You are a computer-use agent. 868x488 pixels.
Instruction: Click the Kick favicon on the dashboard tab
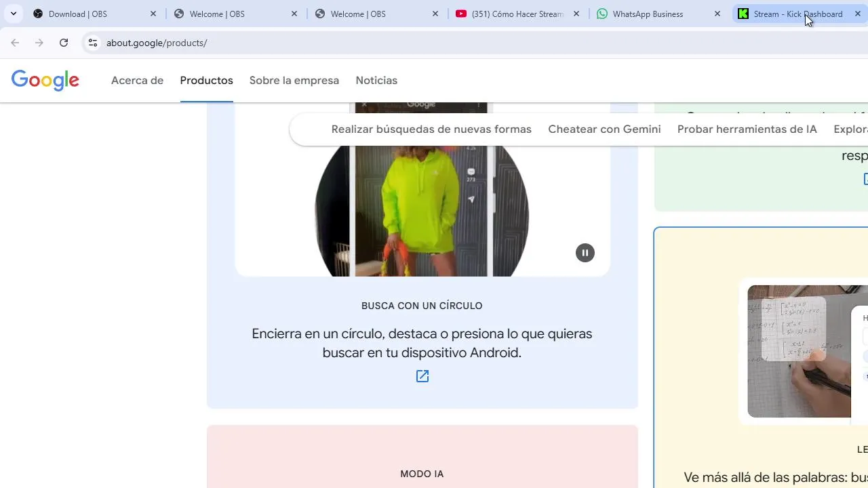click(x=743, y=14)
